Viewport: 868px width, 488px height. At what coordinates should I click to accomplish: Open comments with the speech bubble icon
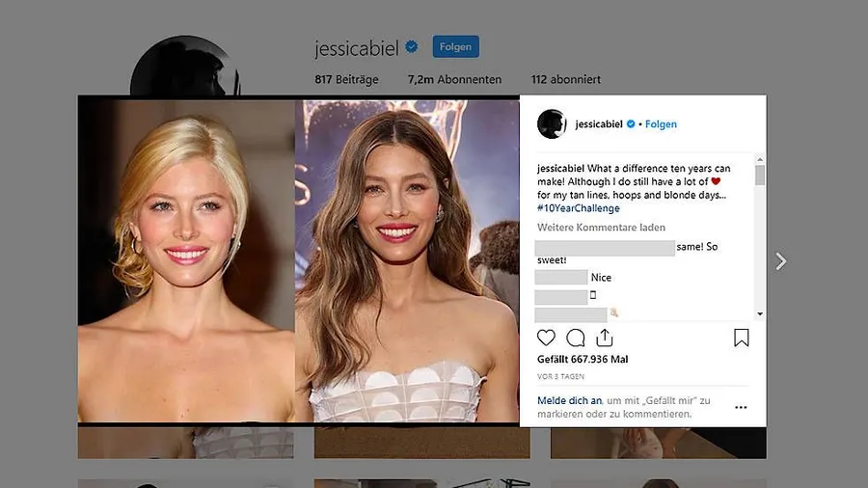576,338
